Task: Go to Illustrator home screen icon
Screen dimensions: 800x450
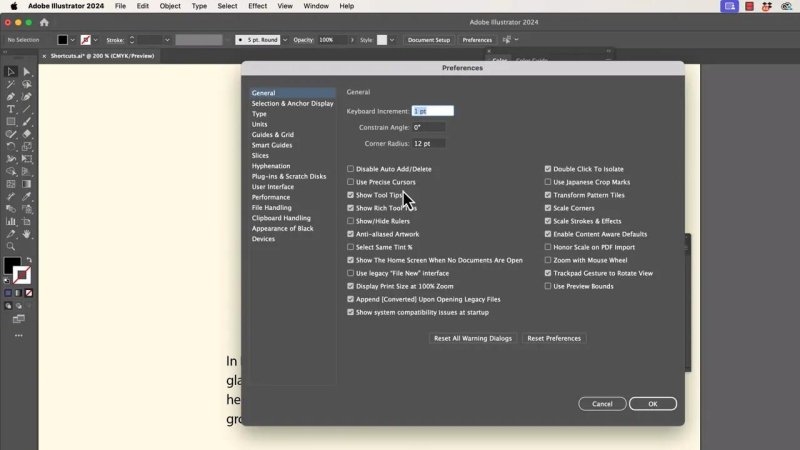Action: coord(44,22)
